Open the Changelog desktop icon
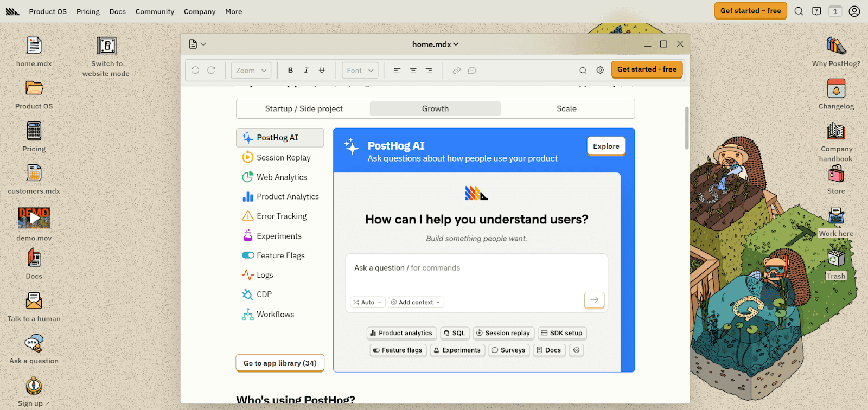868x410 pixels. point(836,88)
